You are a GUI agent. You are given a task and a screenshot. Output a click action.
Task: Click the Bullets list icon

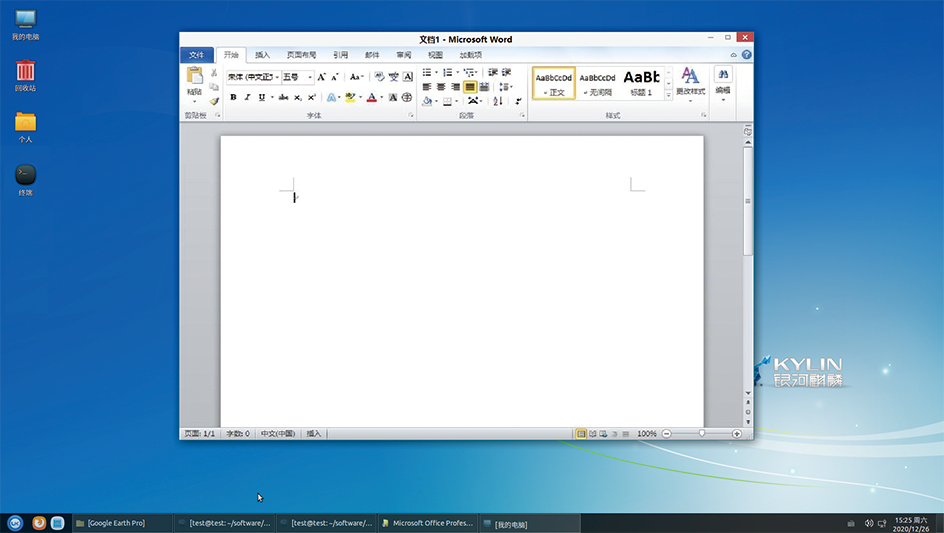427,72
